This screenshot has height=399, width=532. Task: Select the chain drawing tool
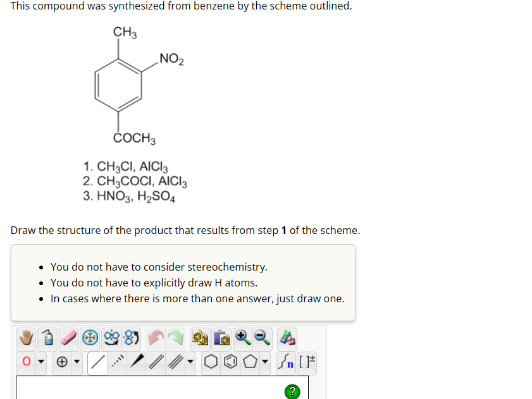point(285,361)
